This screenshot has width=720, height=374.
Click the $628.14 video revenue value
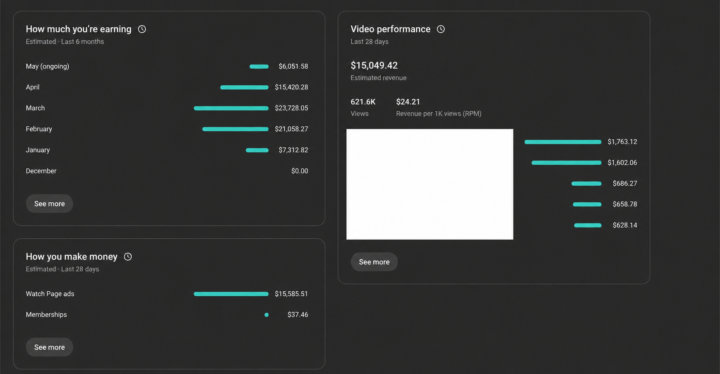(x=625, y=225)
